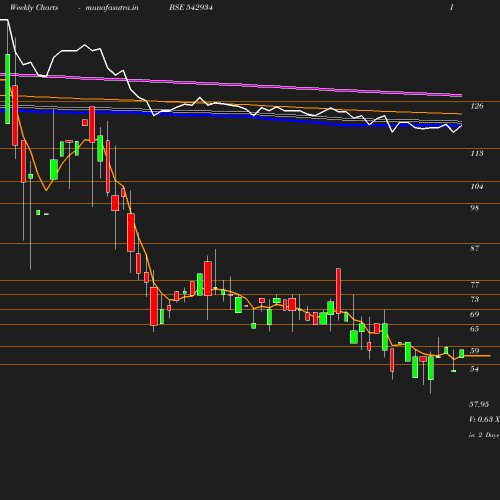
Task: Click the 57.95 last price value
Action: tap(479, 404)
